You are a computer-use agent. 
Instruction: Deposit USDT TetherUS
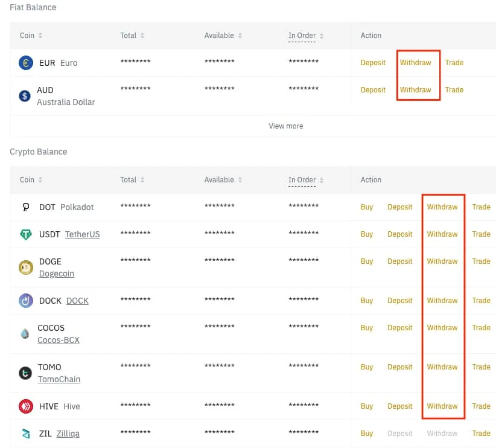tap(400, 234)
